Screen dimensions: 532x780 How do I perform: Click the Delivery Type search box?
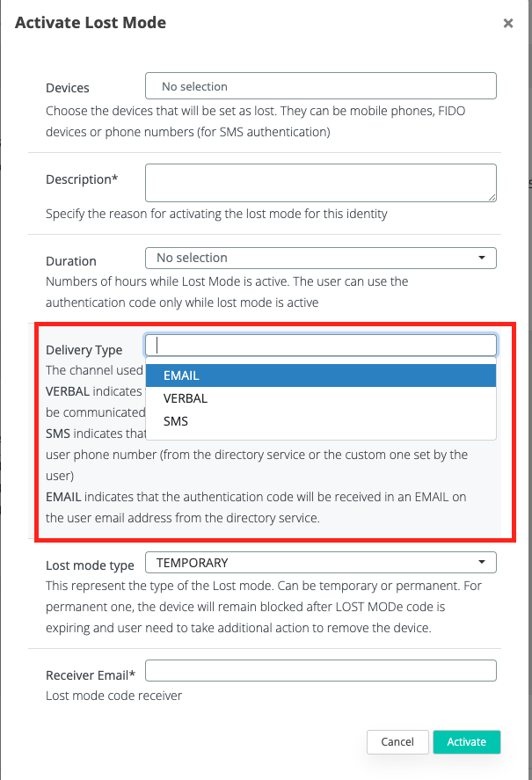(320, 345)
